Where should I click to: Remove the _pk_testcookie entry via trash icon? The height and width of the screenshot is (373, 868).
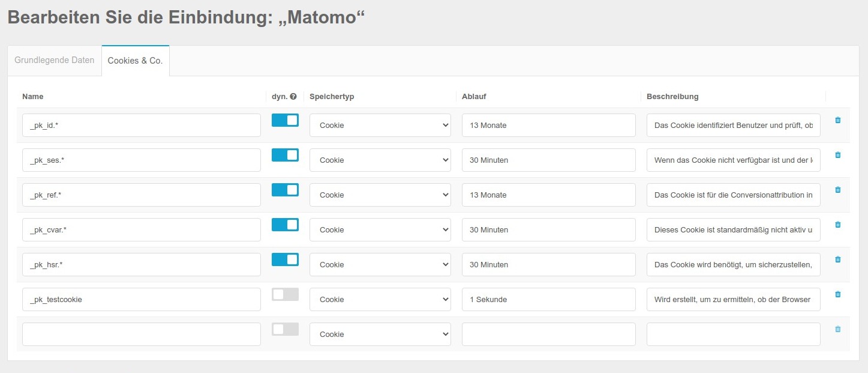[x=837, y=294]
